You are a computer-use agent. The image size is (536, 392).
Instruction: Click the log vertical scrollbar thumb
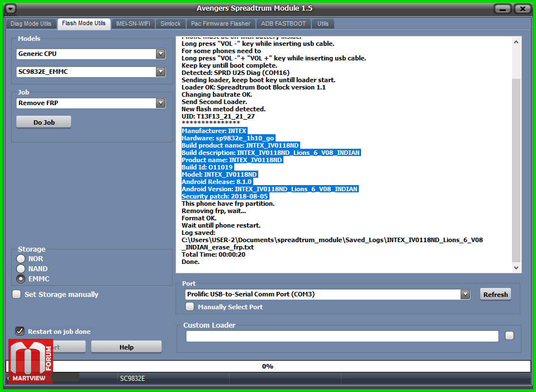point(516,171)
